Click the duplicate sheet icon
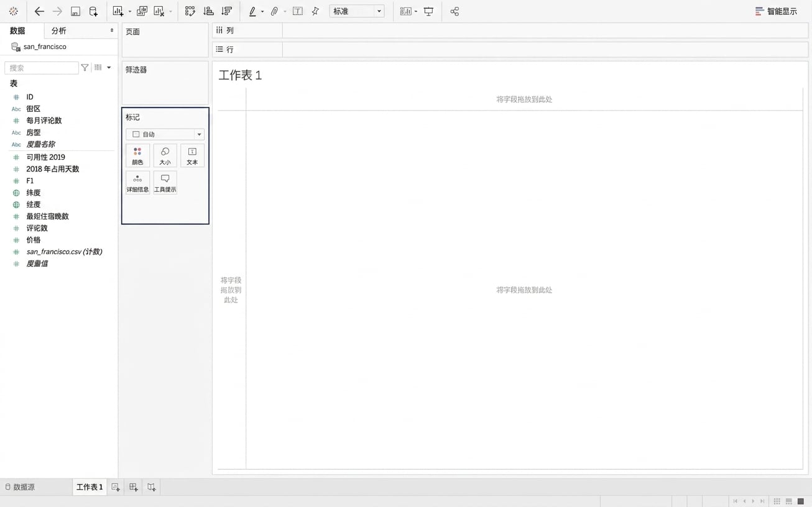The image size is (812, 507). pyautogui.click(x=142, y=11)
